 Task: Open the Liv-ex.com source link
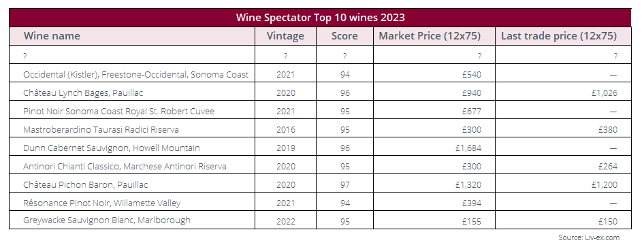tap(589, 237)
